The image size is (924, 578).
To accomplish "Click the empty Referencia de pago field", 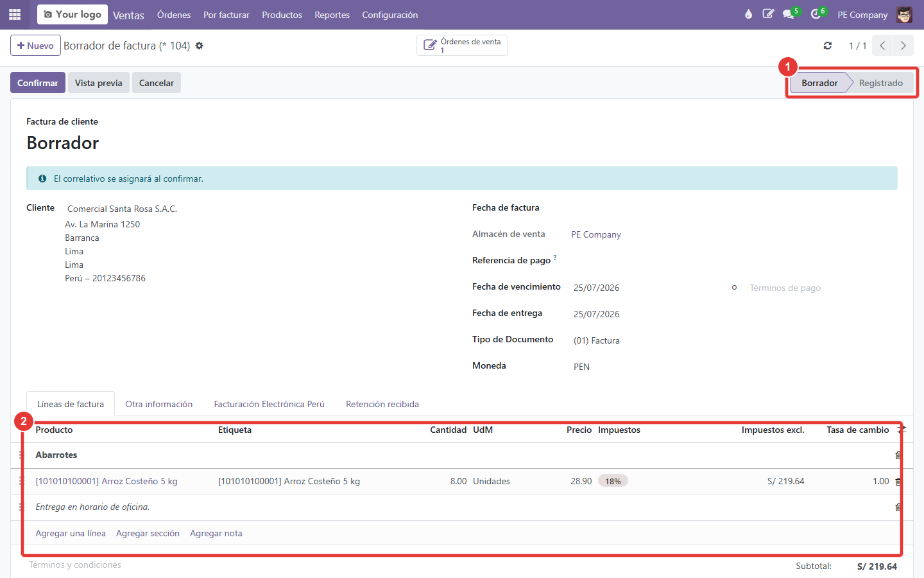I will pos(734,261).
